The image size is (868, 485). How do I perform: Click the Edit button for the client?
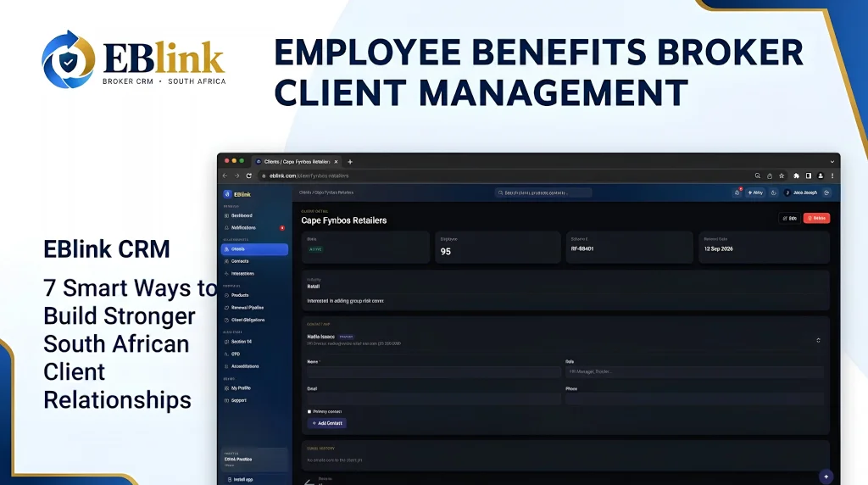click(x=789, y=218)
